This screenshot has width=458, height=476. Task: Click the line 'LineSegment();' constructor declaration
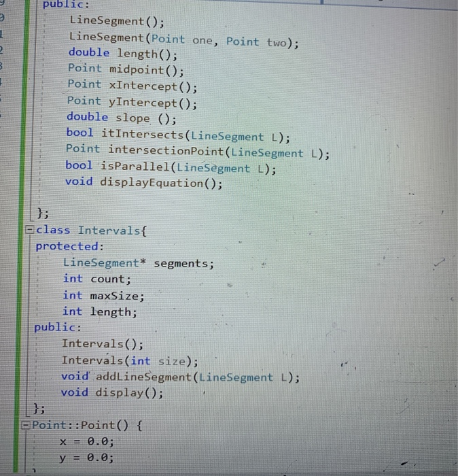click(117, 21)
